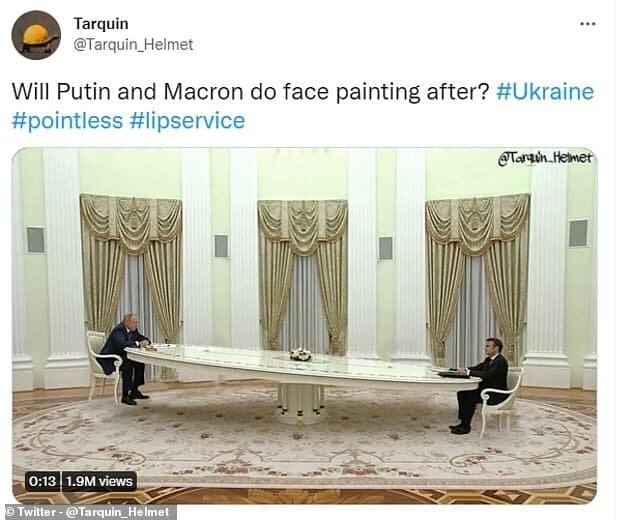
Task: Click the man seated at table's right end
Action: click(482, 385)
